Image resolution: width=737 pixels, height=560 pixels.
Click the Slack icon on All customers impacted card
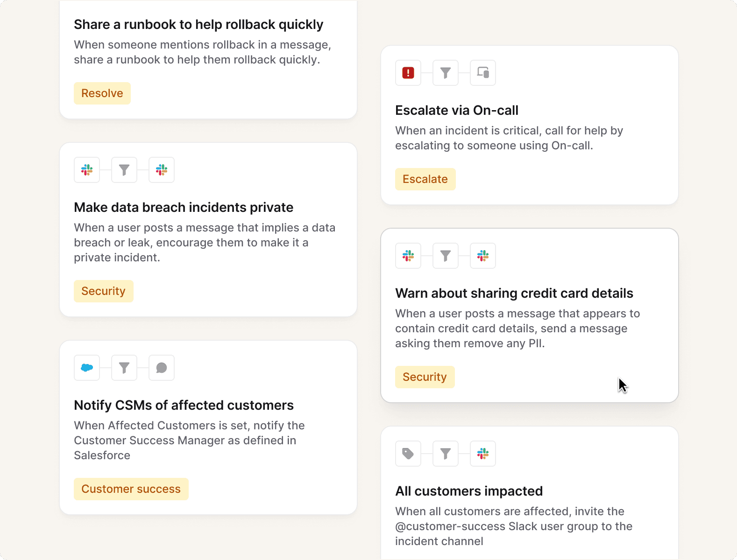pyautogui.click(x=483, y=454)
